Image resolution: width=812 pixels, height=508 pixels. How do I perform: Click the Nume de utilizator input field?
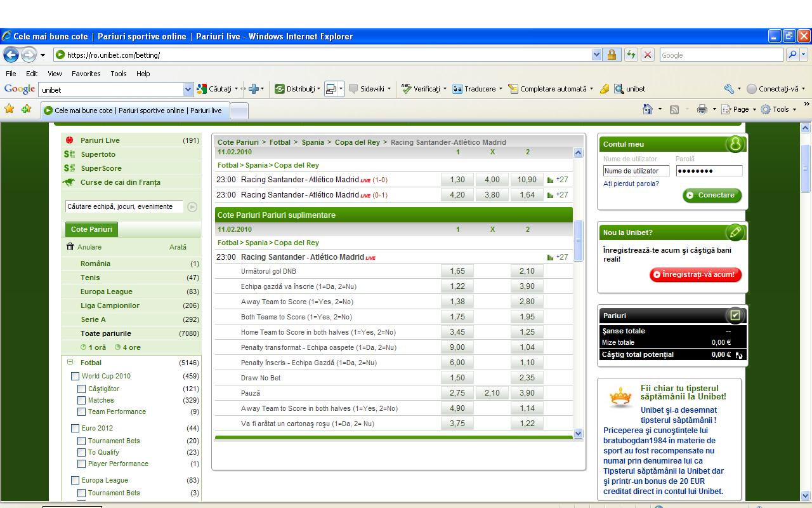636,171
